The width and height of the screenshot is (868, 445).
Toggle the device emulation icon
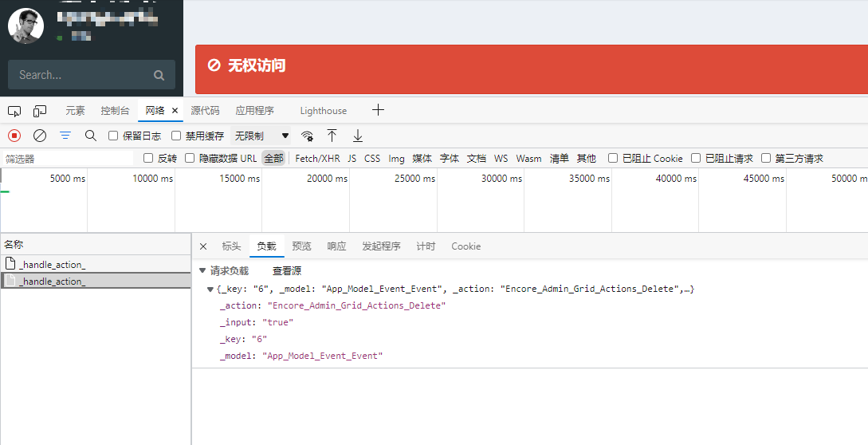coord(39,111)
